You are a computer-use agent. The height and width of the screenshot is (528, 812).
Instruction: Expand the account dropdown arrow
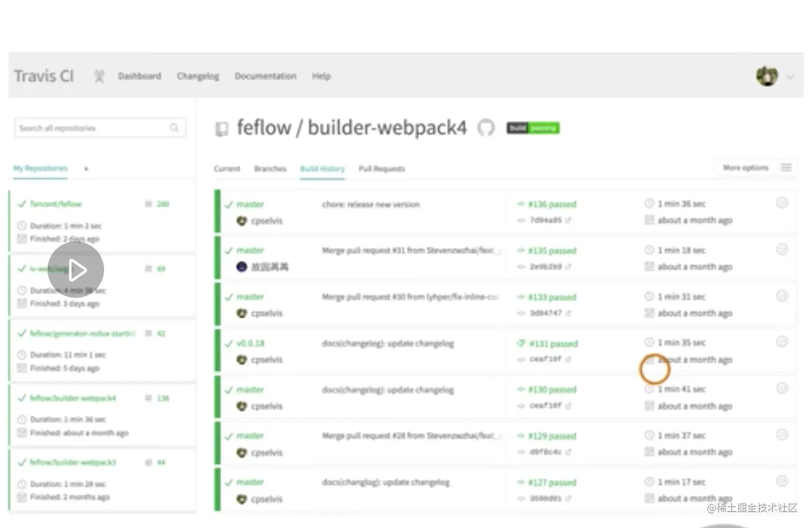791,77
